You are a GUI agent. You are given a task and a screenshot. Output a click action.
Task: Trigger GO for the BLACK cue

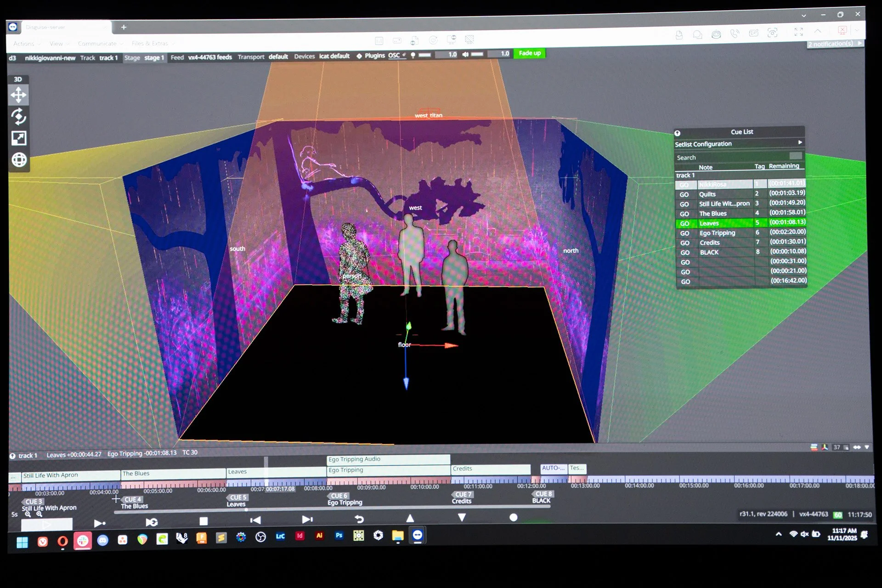click(685, 253)
